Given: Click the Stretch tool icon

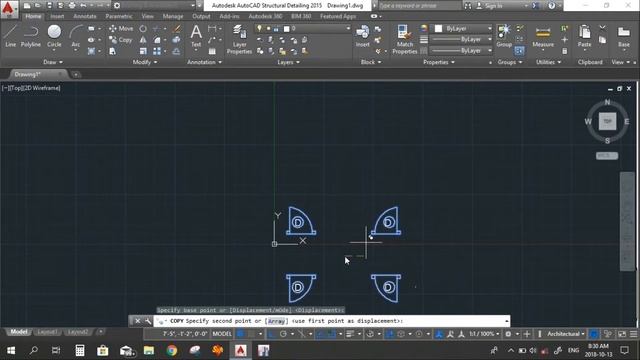Looking at the screenshot, I should 112,51.
